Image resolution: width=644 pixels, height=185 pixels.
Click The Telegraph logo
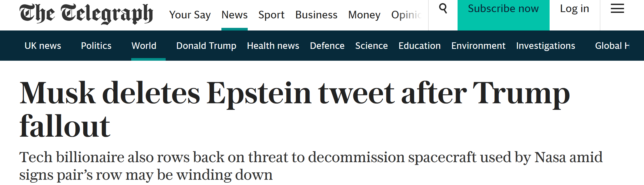click(x=86, y=14)
